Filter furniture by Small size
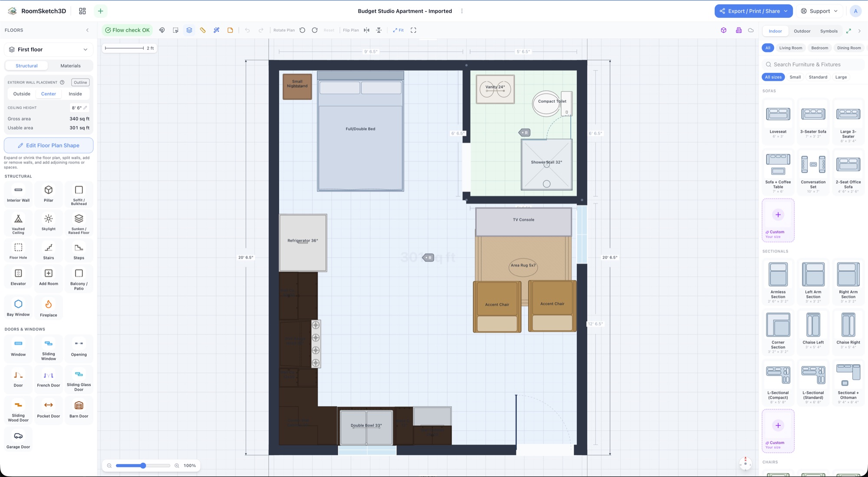The height and width of the screenshot is (477, 868). point(795,77)
